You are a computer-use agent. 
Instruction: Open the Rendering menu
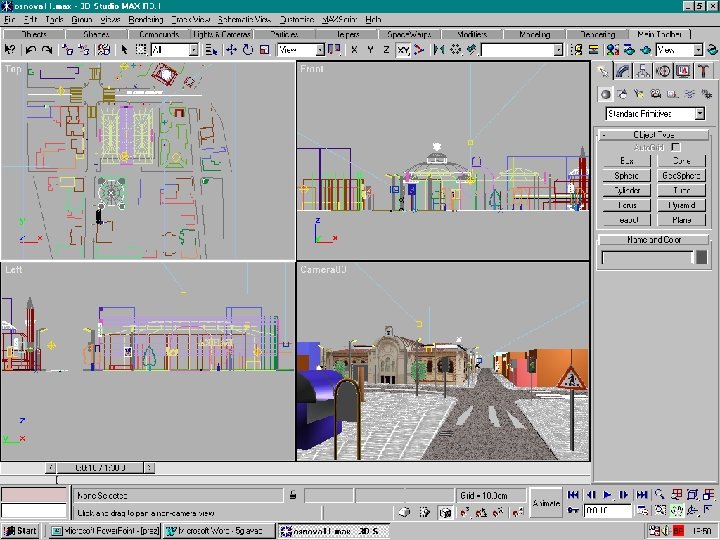point(146,19)
